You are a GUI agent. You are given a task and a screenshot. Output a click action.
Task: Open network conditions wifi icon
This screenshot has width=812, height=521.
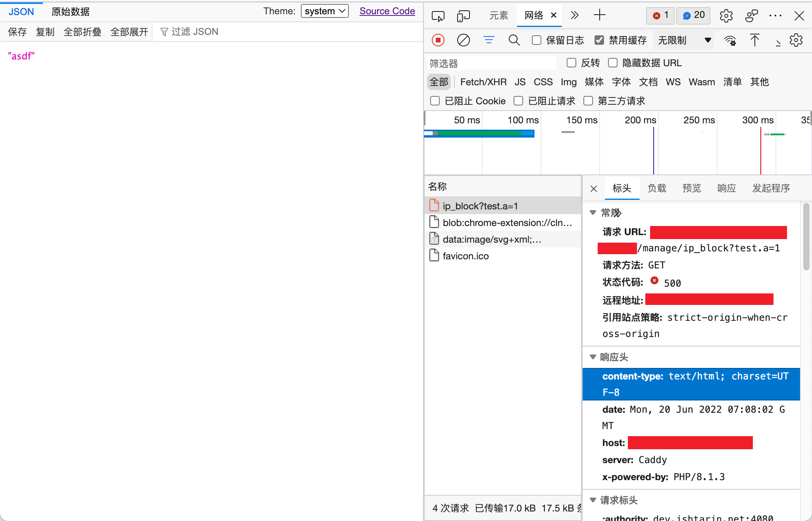coord(730,40)
